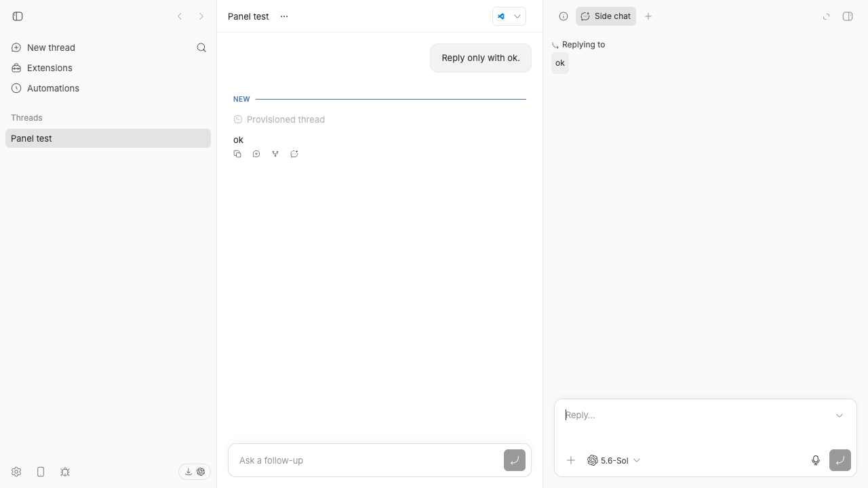
Task: Click the mobile device icon
Action: (41, 472)
